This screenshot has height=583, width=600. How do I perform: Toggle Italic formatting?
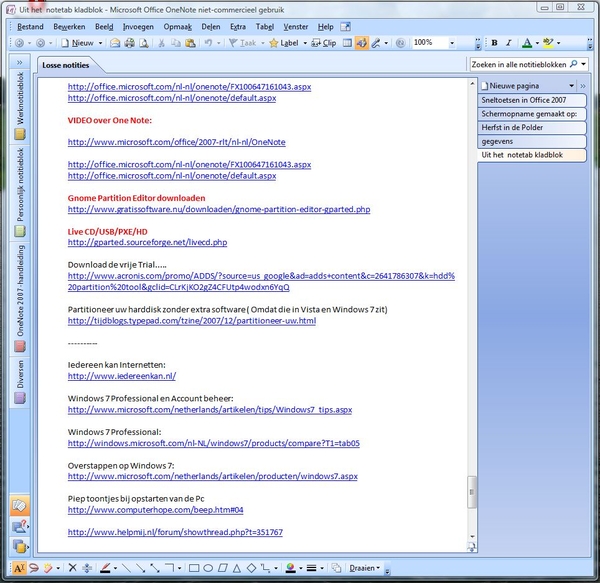click(x=509, y=43)
